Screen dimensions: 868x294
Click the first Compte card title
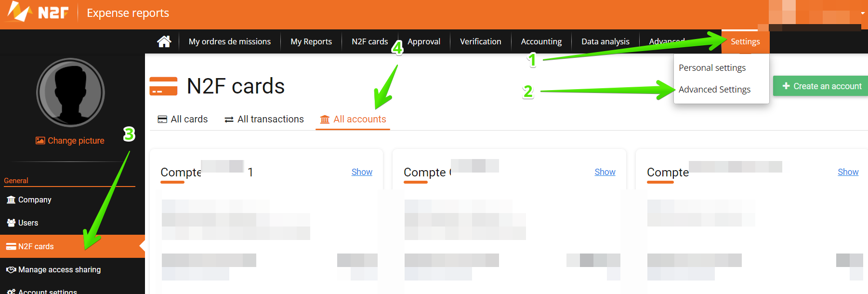tap(207, 172)
